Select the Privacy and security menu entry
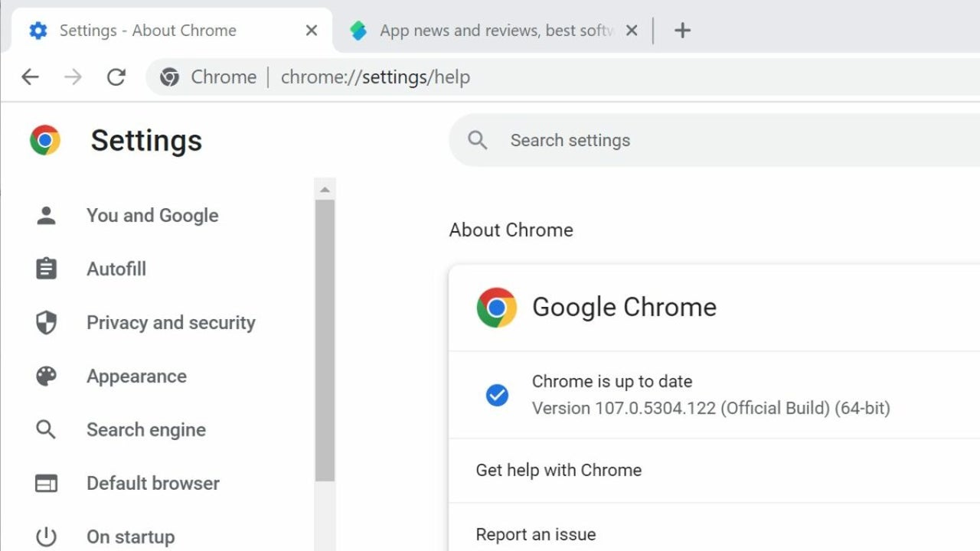This screenshot has width=980, height=551. (170, 322)
